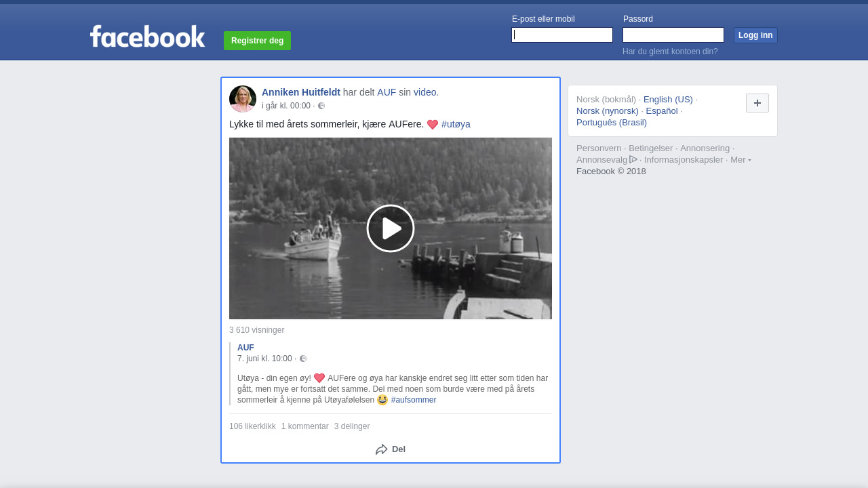Click the 'Facebook © 2018' text
Image resolution: width=868 pixels, height=488 pixels.
coord(611,171)
